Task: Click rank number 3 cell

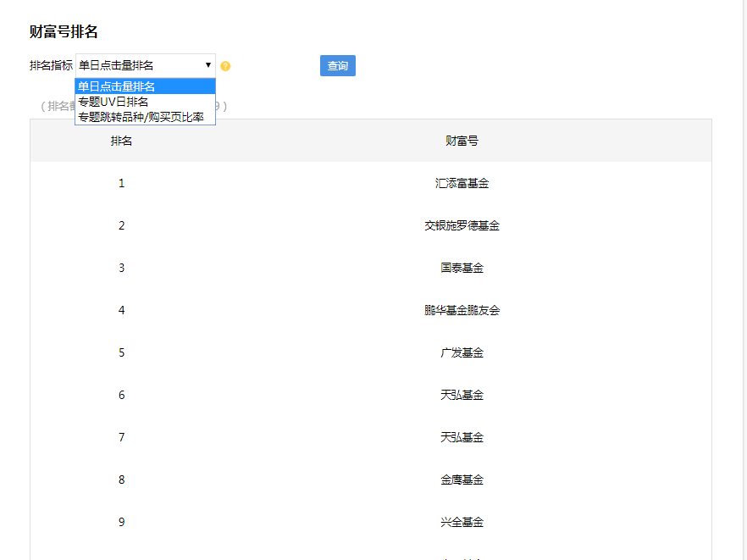Action: pos(121,268)
